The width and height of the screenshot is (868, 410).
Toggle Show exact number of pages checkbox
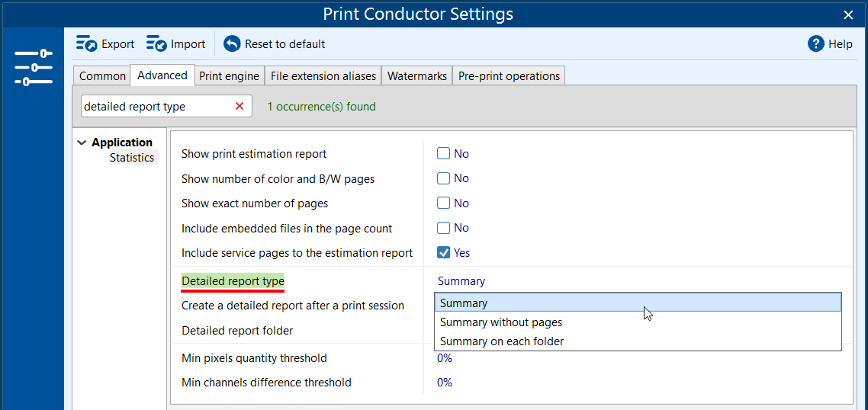[x=443, y=203]
